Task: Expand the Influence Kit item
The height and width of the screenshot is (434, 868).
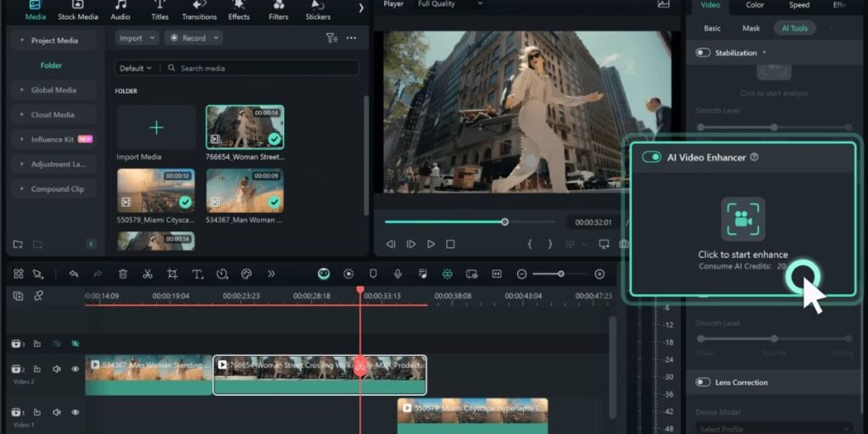Action: click(x=53, y=140)
